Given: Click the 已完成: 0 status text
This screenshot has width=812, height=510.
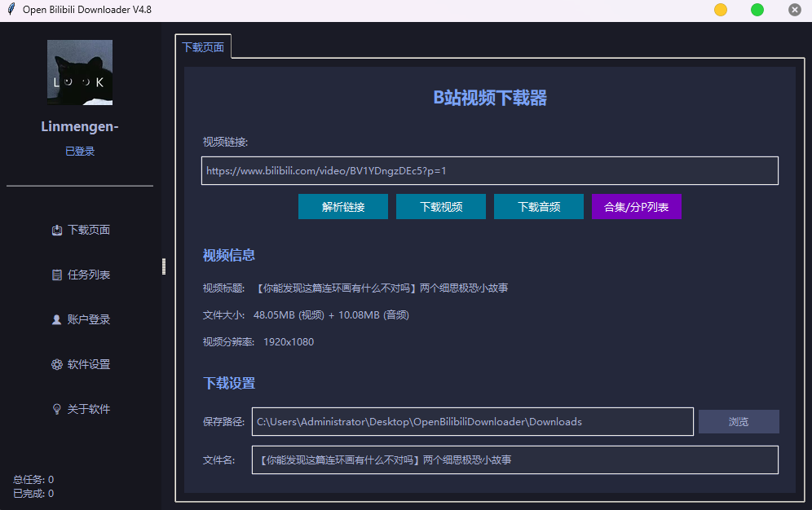Looking at the screenshot, I should click(33, 494).
